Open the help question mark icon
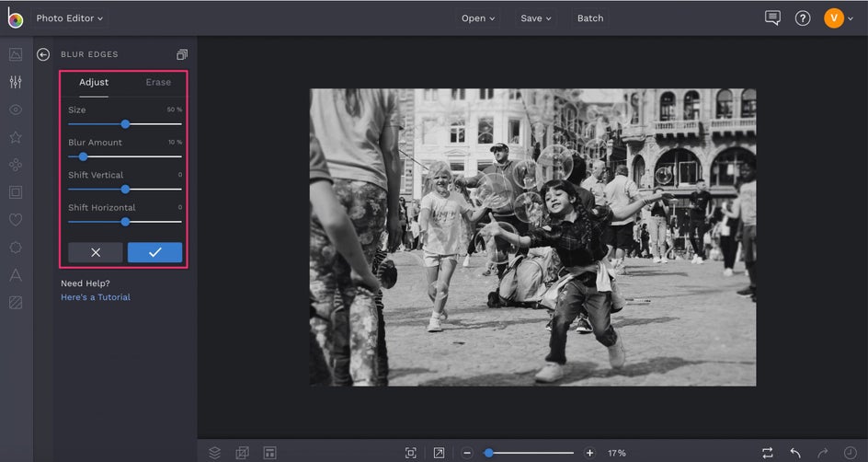The image size is (868, 462). (x=803, y=18)
